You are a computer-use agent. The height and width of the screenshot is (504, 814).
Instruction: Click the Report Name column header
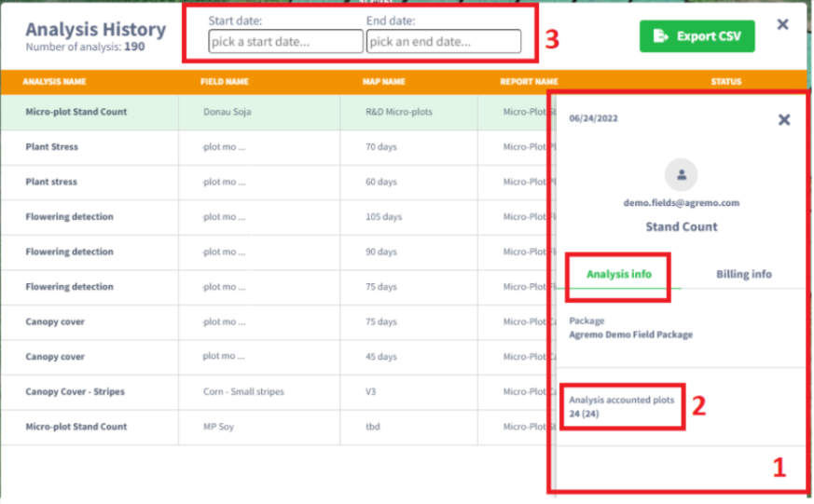(529, 82)
